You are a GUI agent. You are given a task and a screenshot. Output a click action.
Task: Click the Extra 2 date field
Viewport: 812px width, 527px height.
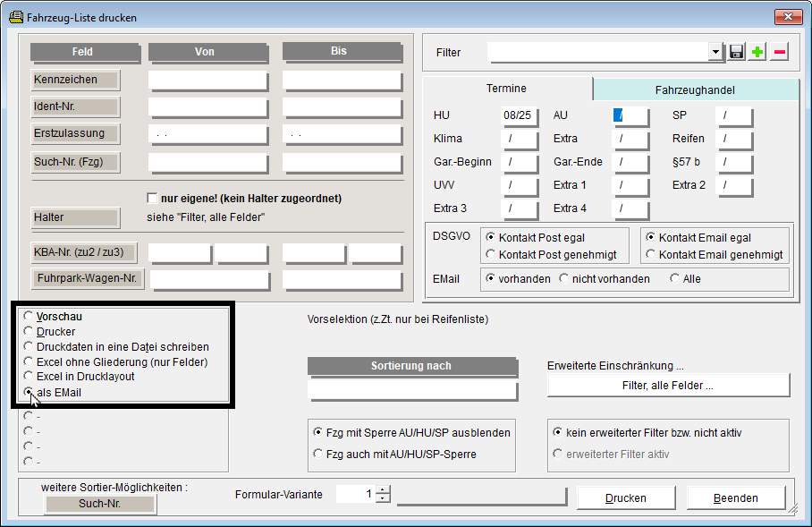(734, 185)
